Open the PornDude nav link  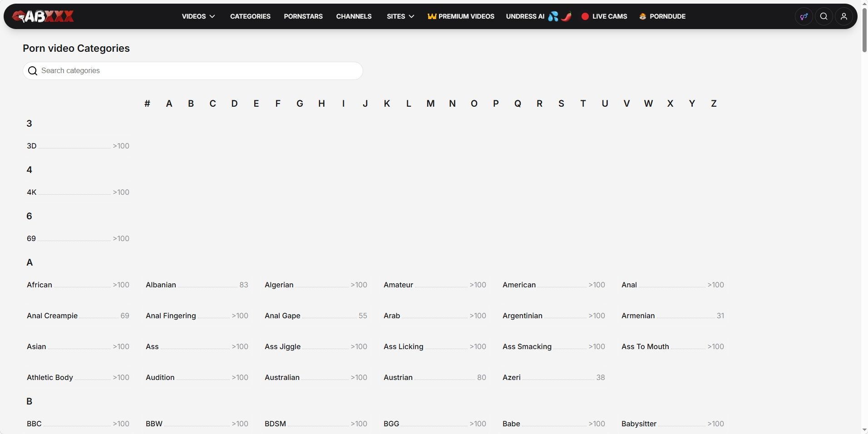pyautogui.click(x=662, y=16)
